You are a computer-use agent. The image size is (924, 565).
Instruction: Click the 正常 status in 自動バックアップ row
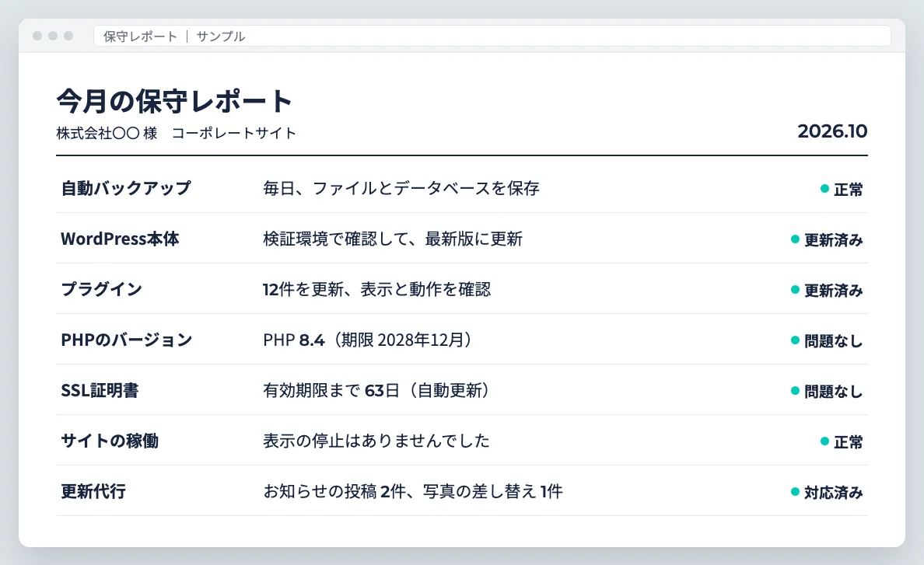click(x=848, y=189)
